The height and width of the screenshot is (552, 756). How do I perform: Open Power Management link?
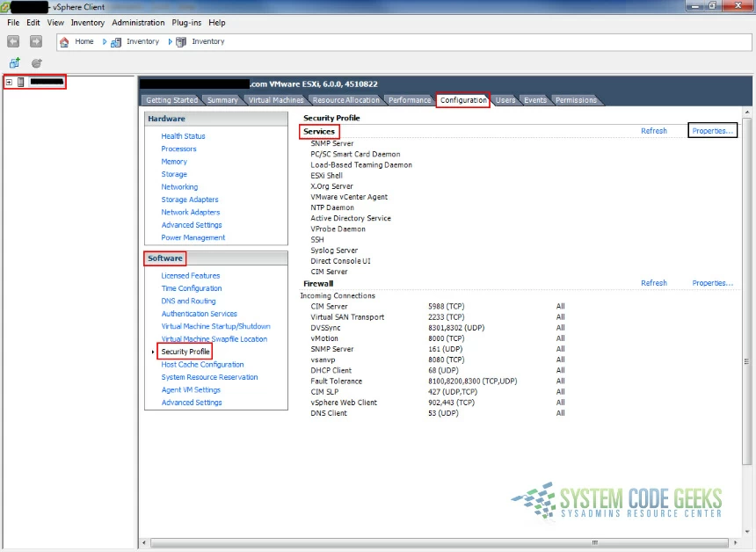tap(193, 237)
